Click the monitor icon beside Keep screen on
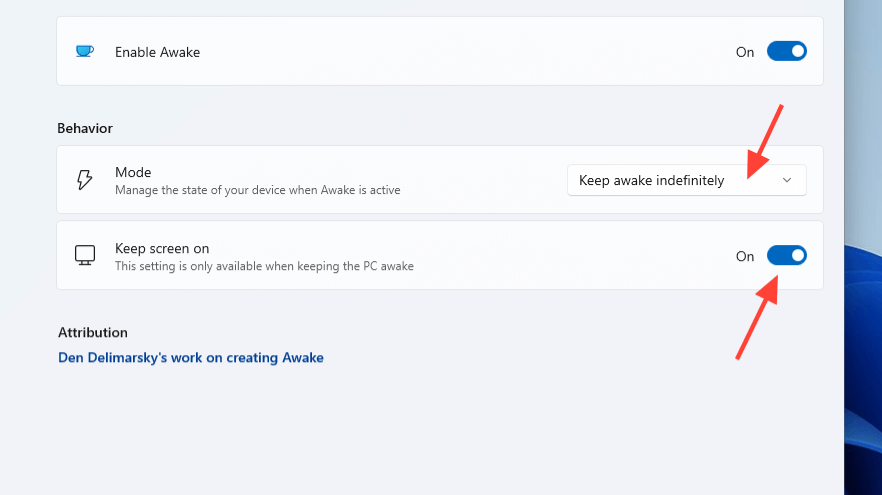This screenshot has width=882, height=495. [85, 256]
